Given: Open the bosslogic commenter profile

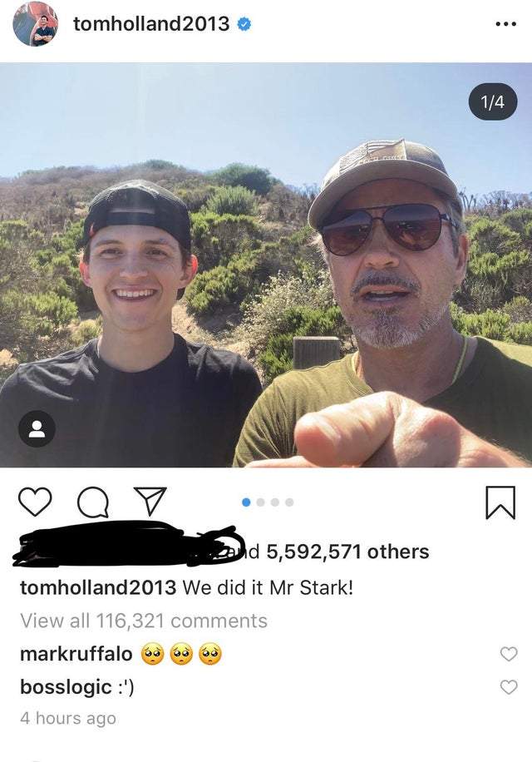Looking at the screenshot, I should [65, 687].
